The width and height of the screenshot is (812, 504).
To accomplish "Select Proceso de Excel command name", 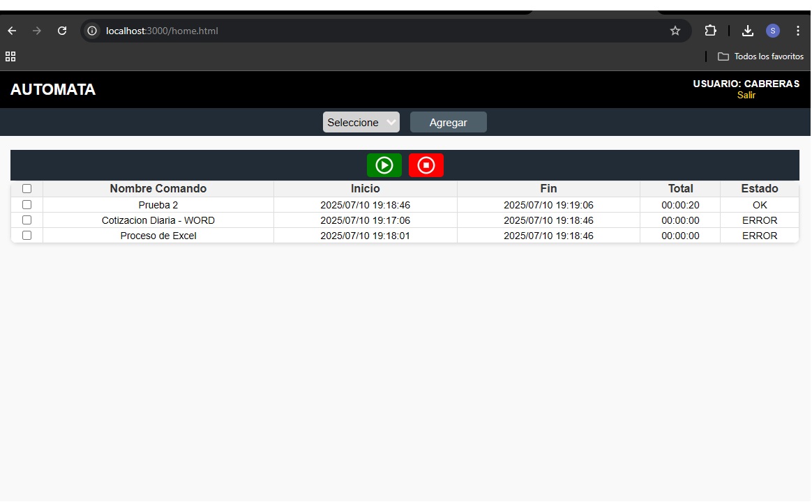I will 158,236.
